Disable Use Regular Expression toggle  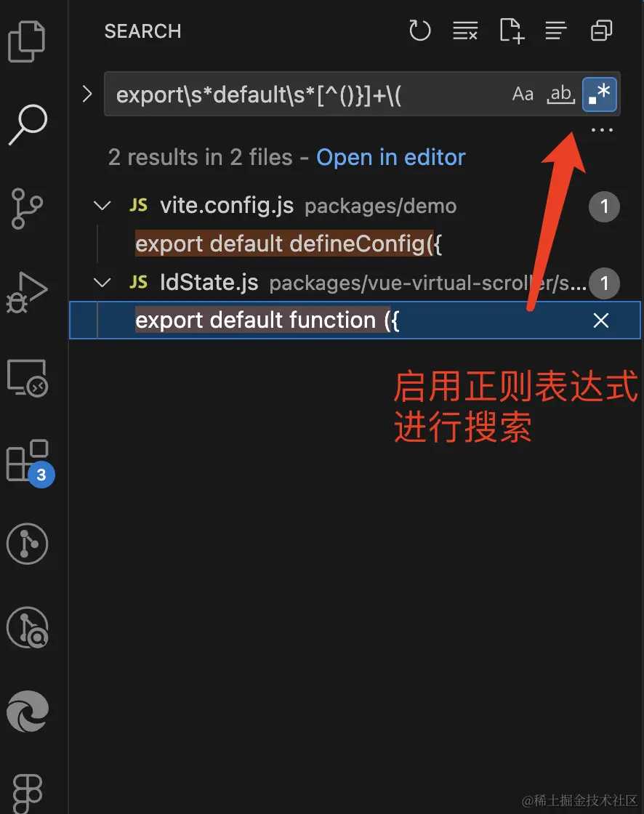tap(600, 94)
